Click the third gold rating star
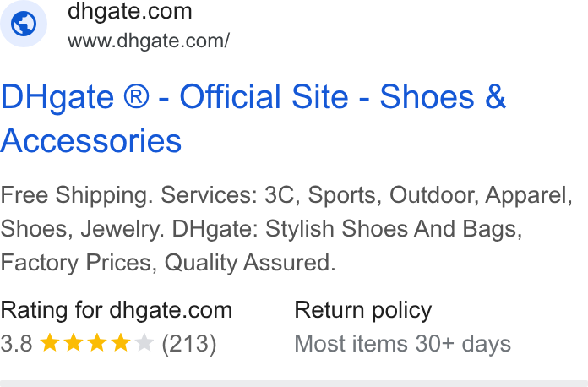588x387 pixels. 97,343
